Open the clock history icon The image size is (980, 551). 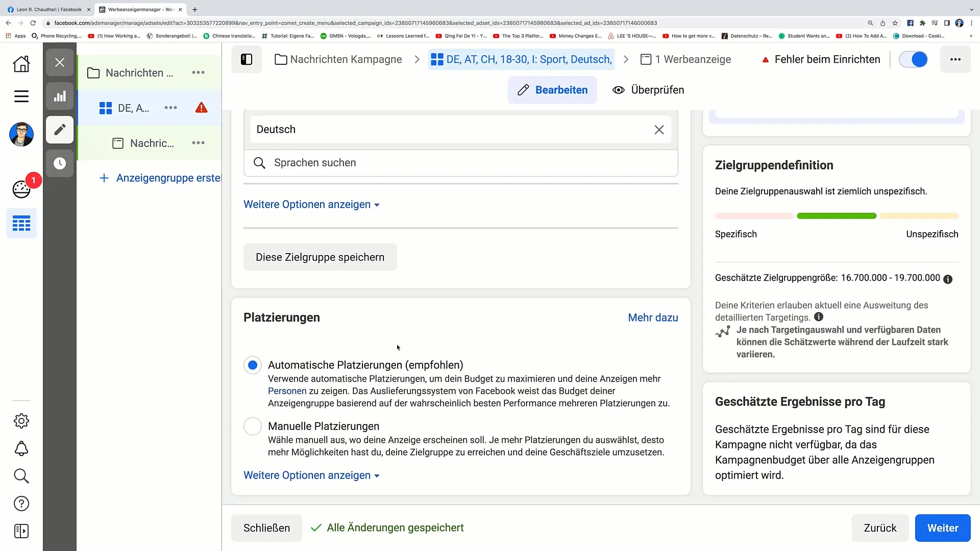coord(60,163)
